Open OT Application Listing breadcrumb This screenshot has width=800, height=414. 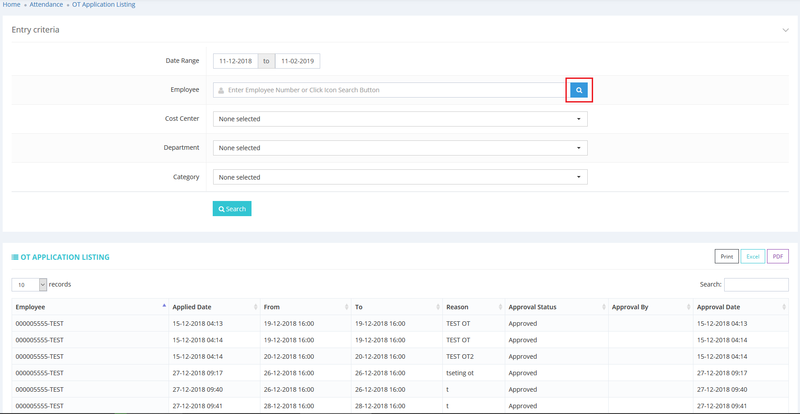point(104,5)
